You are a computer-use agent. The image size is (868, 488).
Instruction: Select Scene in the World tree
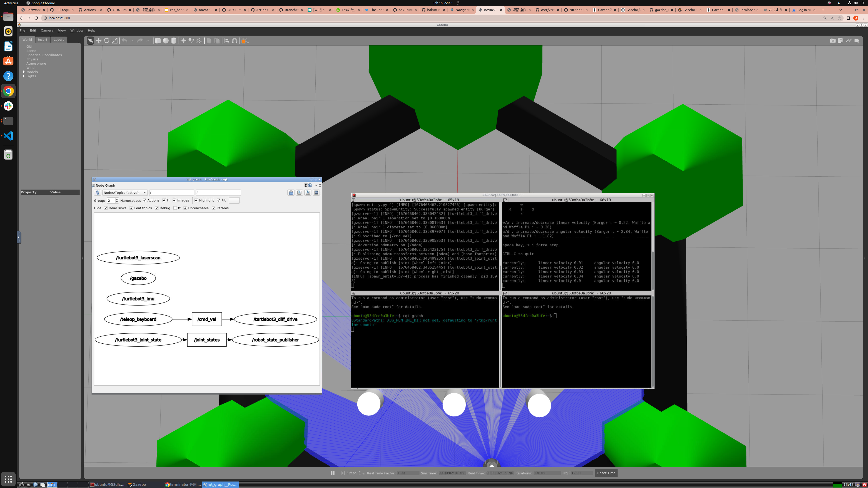31,51
